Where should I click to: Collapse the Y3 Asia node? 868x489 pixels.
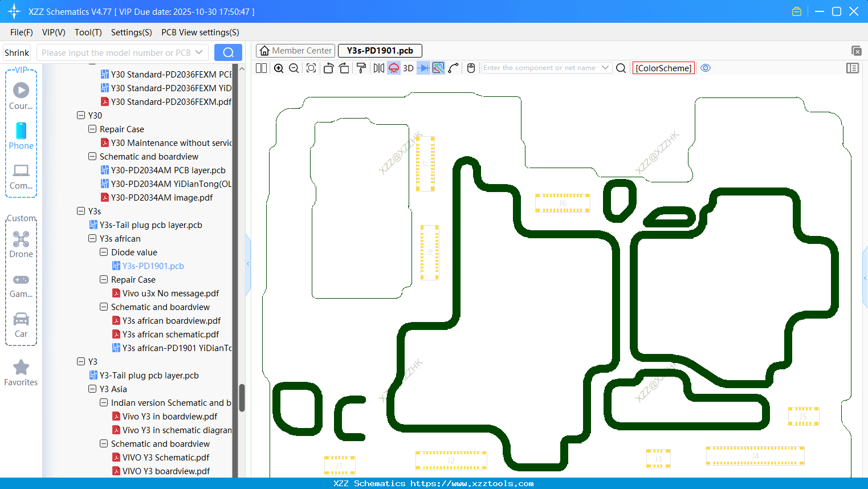coord(92,389)
